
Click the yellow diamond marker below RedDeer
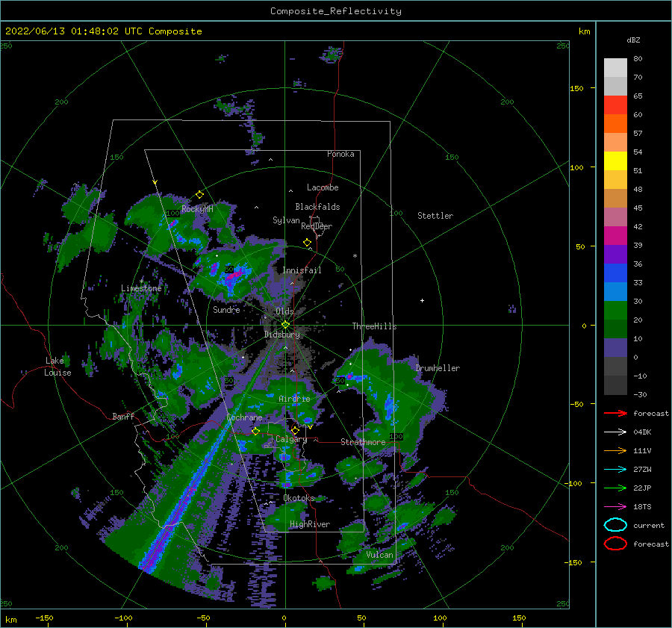pos(308,243)
